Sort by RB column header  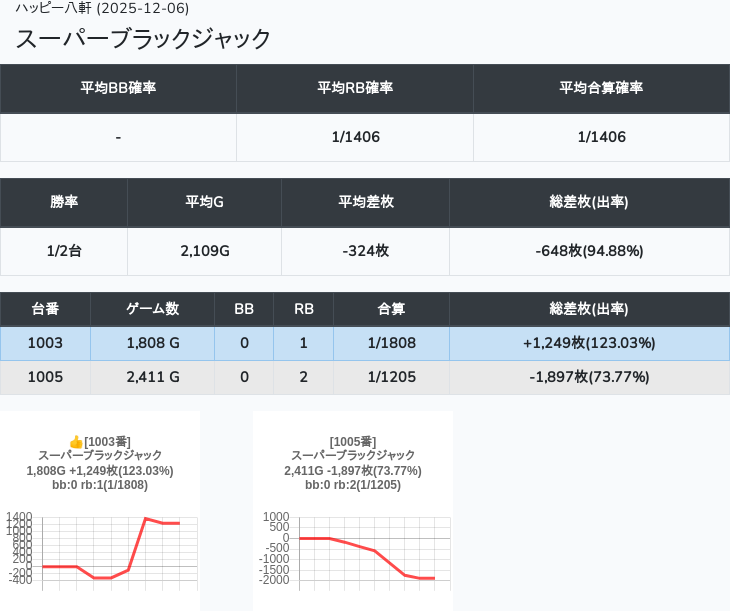(303, 309)
